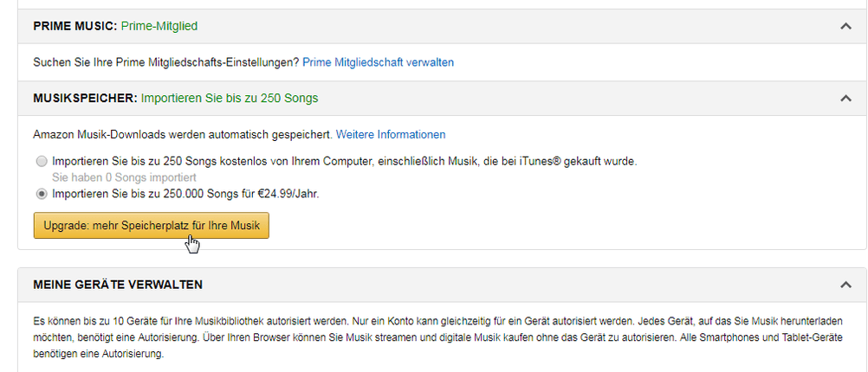The image size is (868, 372).
Task: Click the device authorization description paragraph
Action: 433,338
